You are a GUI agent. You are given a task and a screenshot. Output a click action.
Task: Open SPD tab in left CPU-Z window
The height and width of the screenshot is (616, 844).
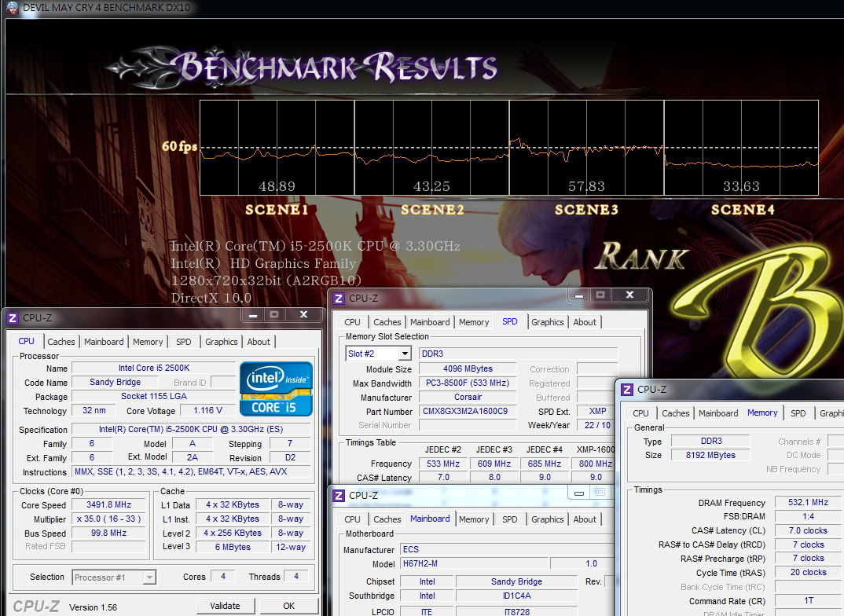tap(184, 342)
